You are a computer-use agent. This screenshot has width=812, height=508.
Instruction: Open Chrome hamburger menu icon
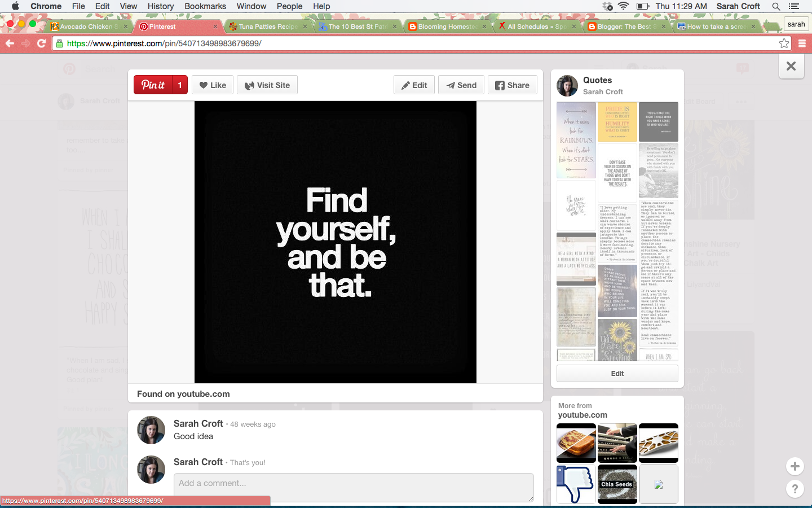(x=802, y=43)
